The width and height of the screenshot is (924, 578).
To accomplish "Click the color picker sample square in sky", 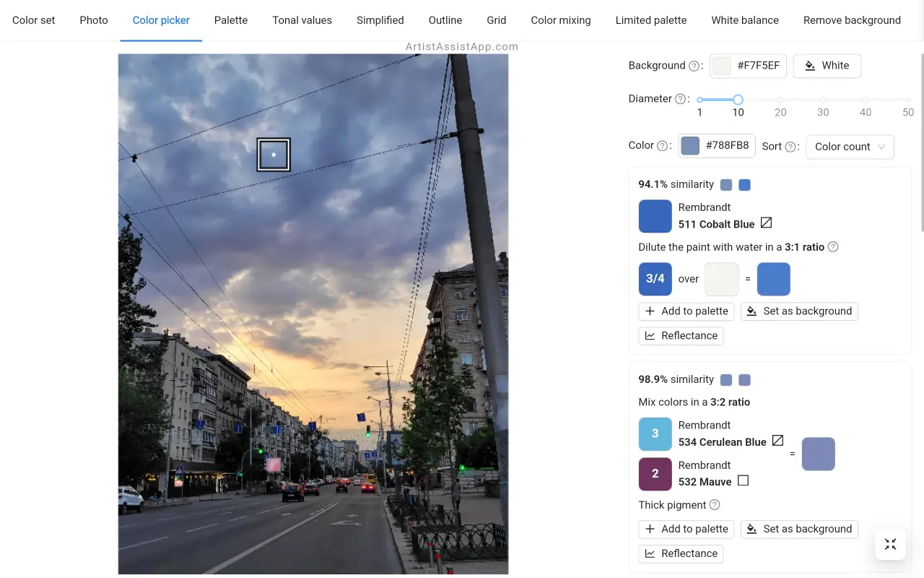I will click(274, 155).
